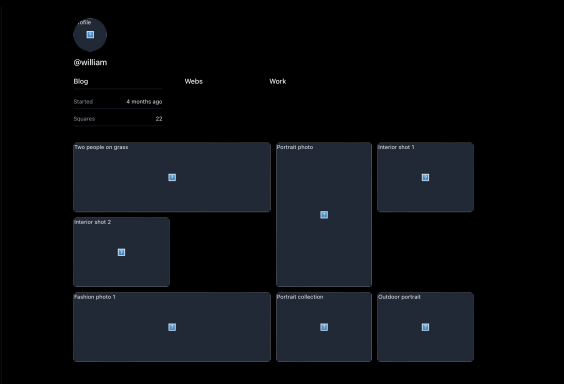Open the Portrait photo tile caption
This screenshot has height=384, width=564.
coord(295,147)
